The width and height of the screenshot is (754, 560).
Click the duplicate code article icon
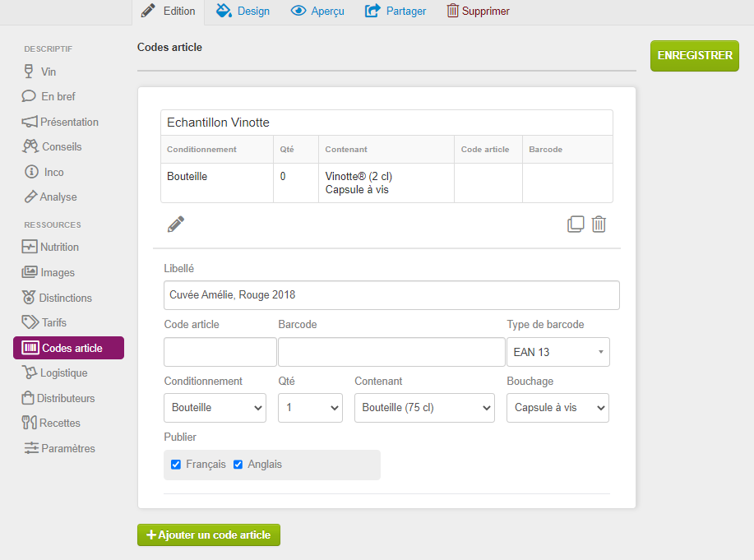click(576, 224)
